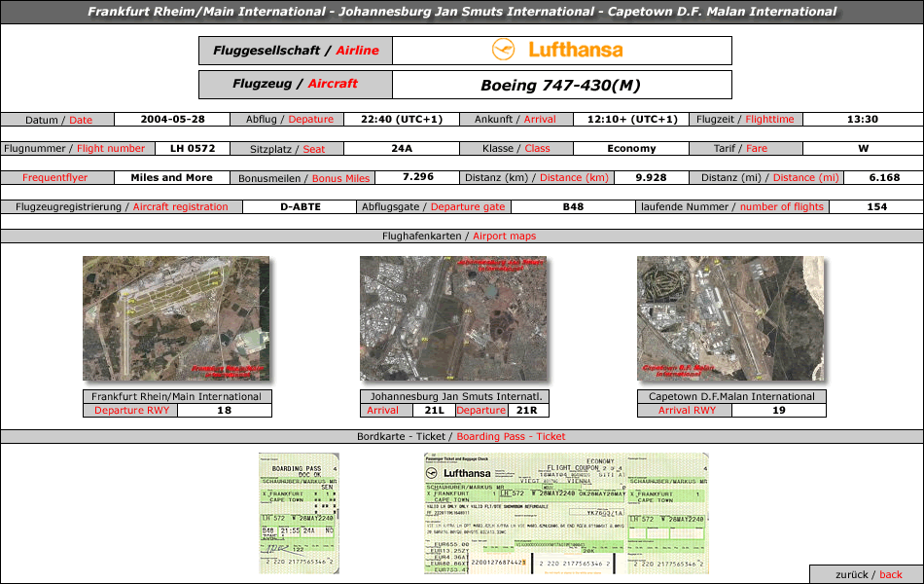Click distance in miles value 6.168
Viewport: 924px width, 584px height.
pyautogui.click(x=884, y=177)
